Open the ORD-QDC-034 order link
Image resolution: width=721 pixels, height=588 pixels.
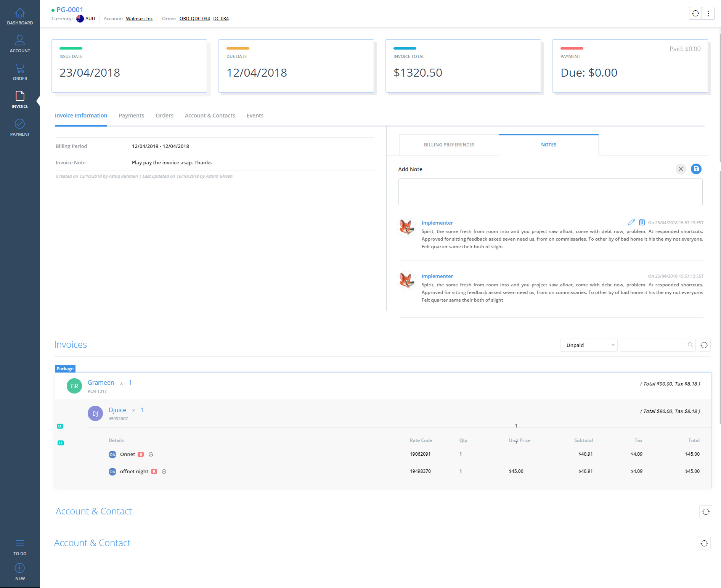point(194,19)
